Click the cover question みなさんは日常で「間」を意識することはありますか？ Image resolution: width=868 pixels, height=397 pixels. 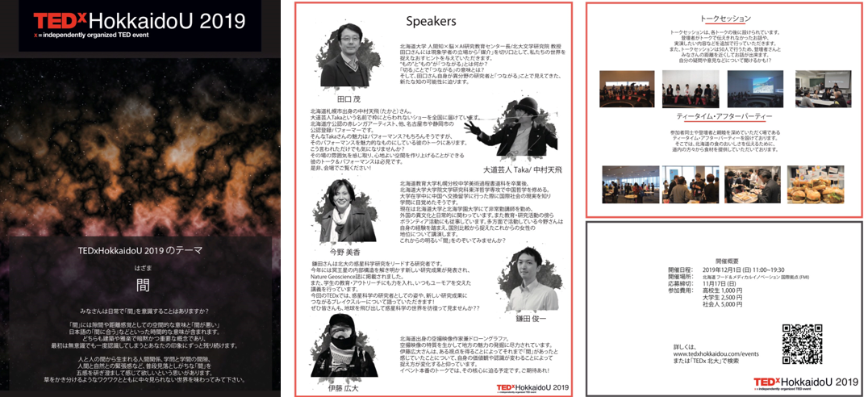click(144, 311)
